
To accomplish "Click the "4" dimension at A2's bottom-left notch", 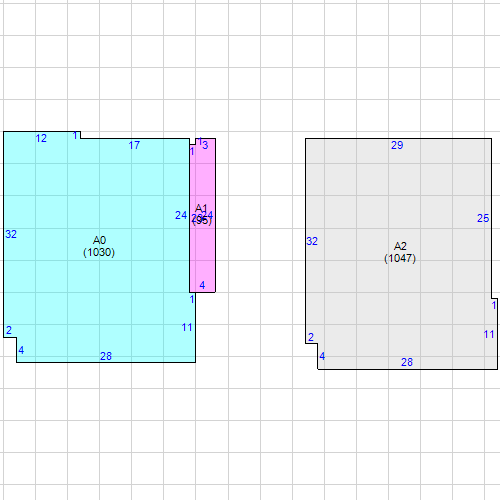I will pos(322,356).
